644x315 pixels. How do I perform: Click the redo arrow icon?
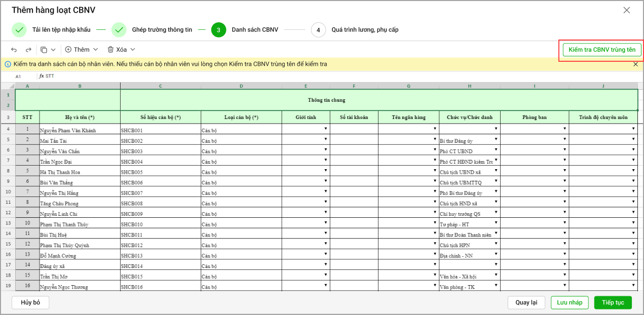tap(28, 50)
